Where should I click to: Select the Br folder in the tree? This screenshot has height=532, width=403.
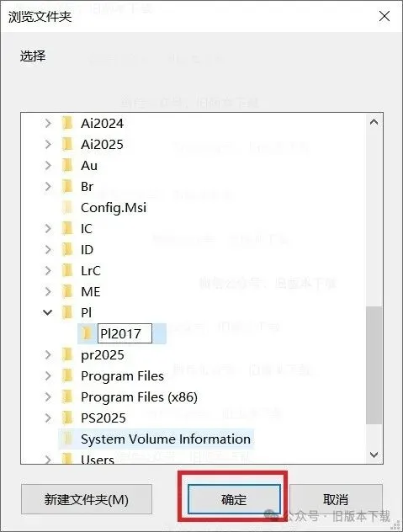87,187
